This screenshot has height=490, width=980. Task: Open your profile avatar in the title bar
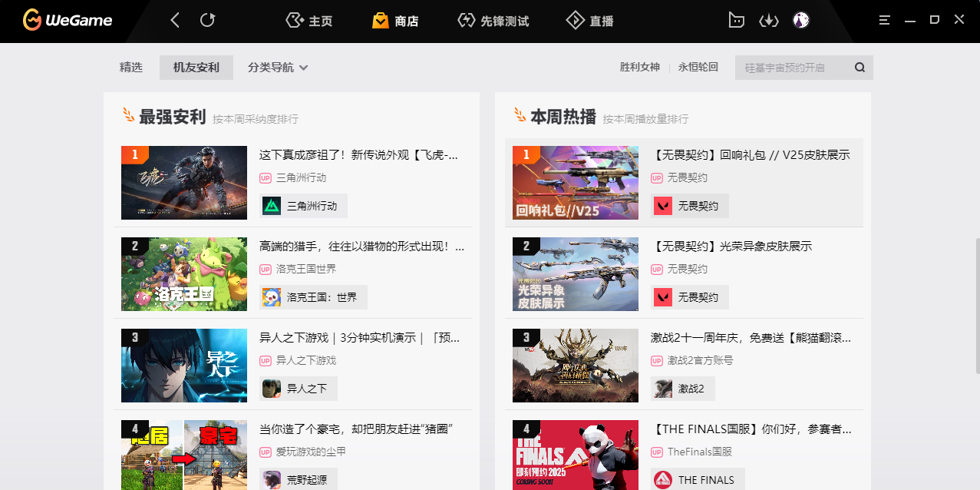(x=800, y=21)
